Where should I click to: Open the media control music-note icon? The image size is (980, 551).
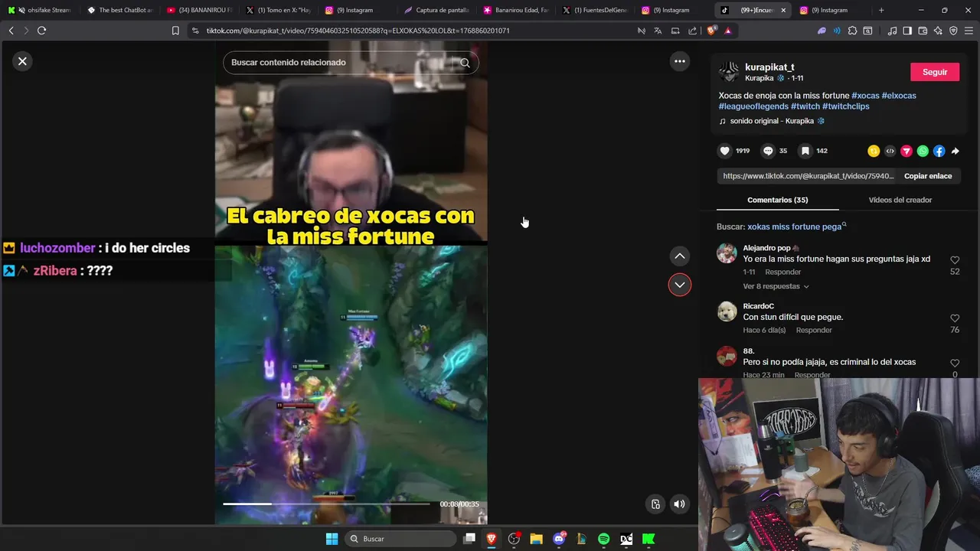pyautogui.click(x=892, y=31)
